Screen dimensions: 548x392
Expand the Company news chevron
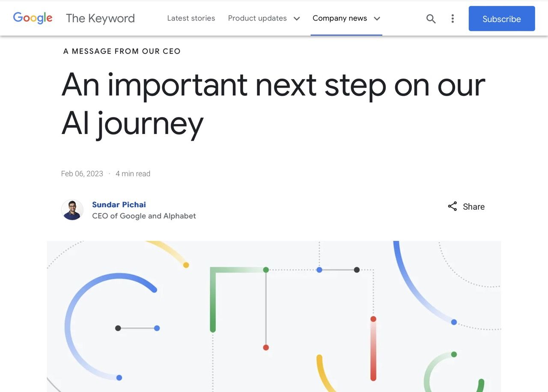pos(377,18)
